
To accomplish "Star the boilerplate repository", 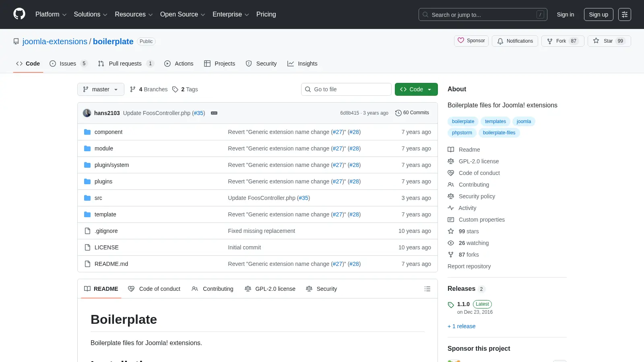I will click(x=609, y=41).
